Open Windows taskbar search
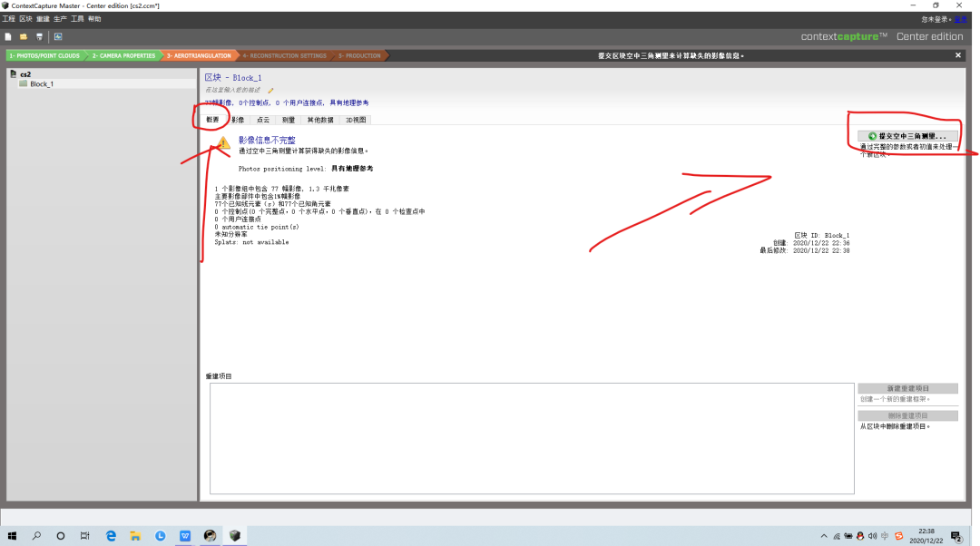The width and height of the screenshot is (980, 546). (36, 536)
